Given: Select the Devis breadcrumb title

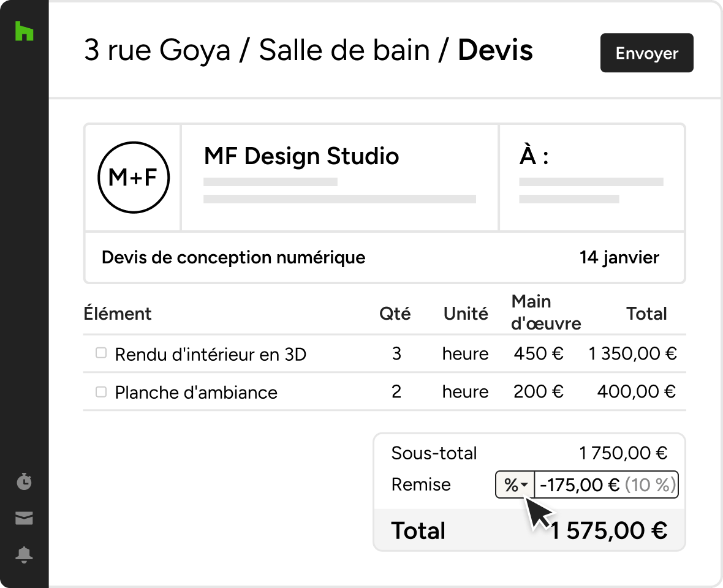Looking at the screenshot, I should [x=495, y=50].
